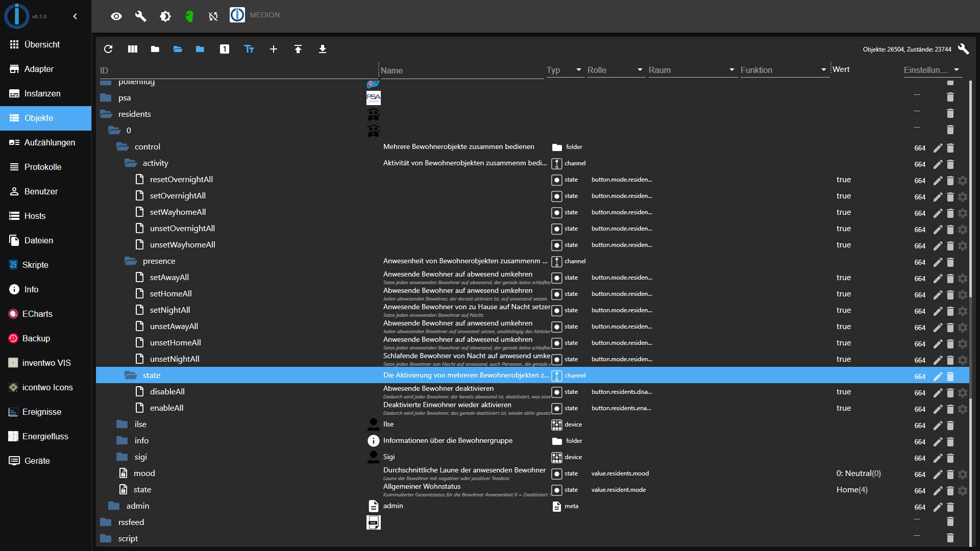Open the column configuration icon
Screen dimensions: 980x551
pos(133,49)
